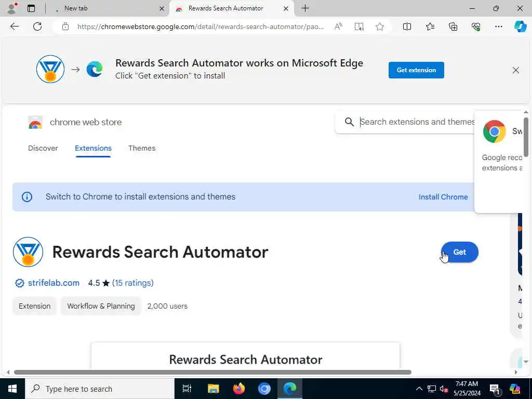Click the browser profile avatar icon

(12, 8)
